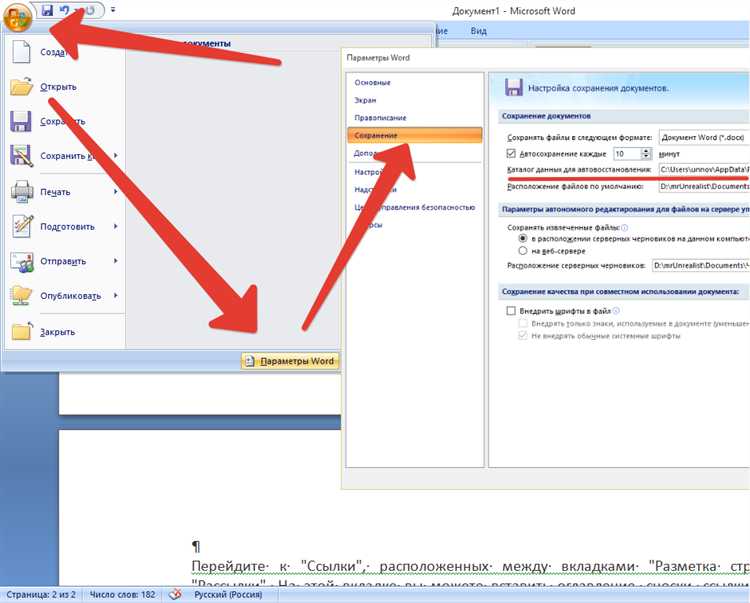Viewport: 750px width, 603px height.
Task: Expand the Сохранить как submenu arrow
Action: tap(116, 155)
